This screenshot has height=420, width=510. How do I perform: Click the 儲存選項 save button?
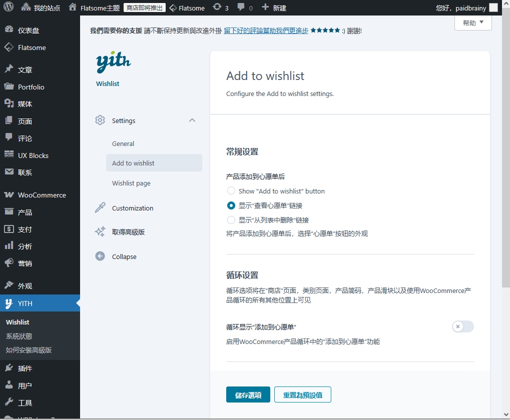click(x=248, y=394)
